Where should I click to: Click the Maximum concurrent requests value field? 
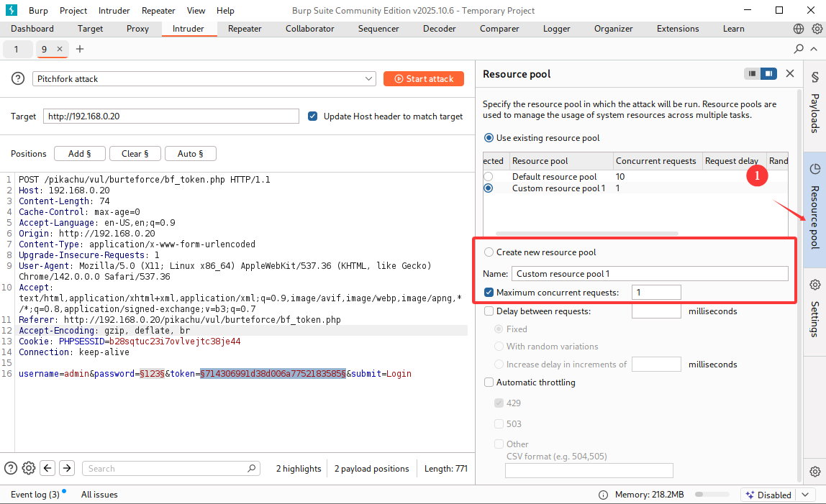[x=656, y=293]
